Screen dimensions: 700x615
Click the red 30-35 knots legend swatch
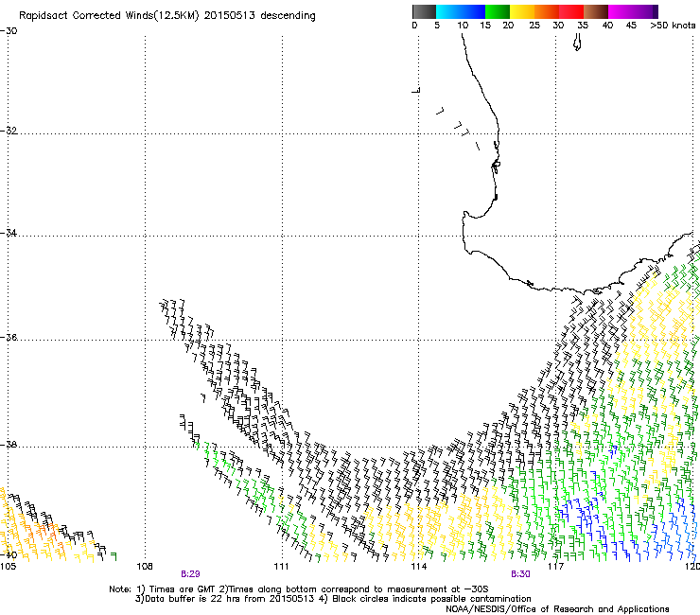571,11
